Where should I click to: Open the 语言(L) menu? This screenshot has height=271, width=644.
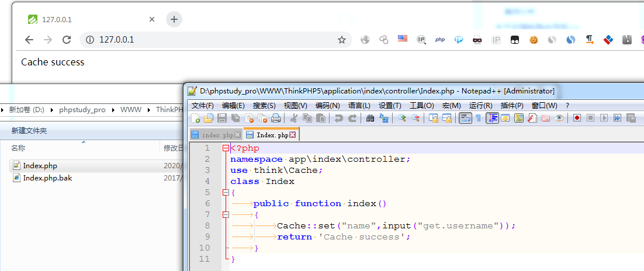tap(359, 106)
